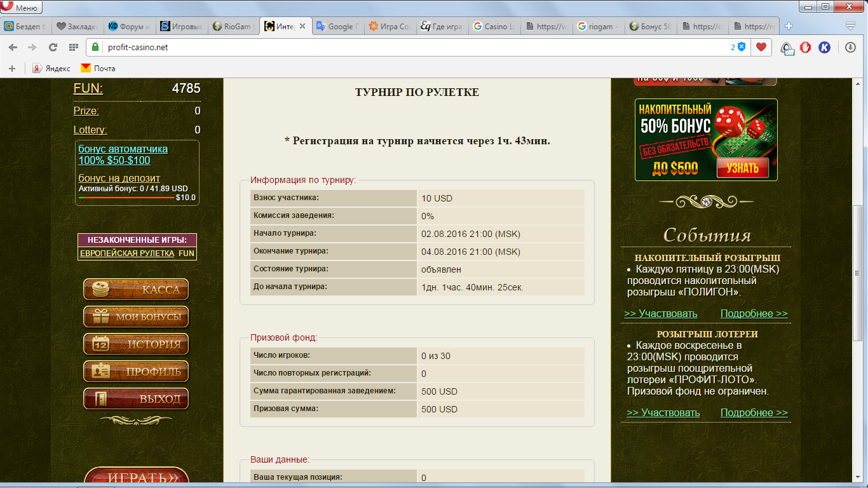Click the green padlock site security icon
Viewport: 868px width, 488px height.
[x=95, y=47]
